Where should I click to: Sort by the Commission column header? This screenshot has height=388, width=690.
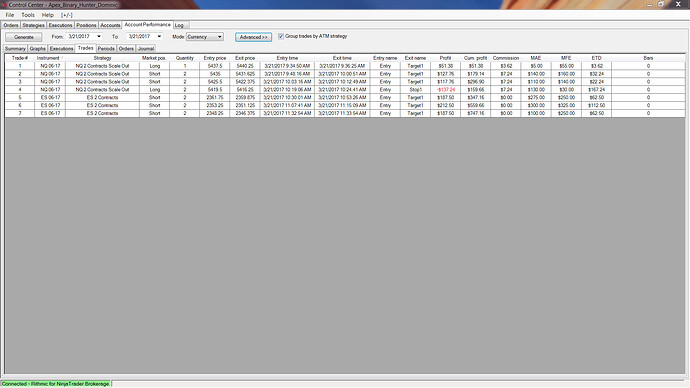coord(506,58)
